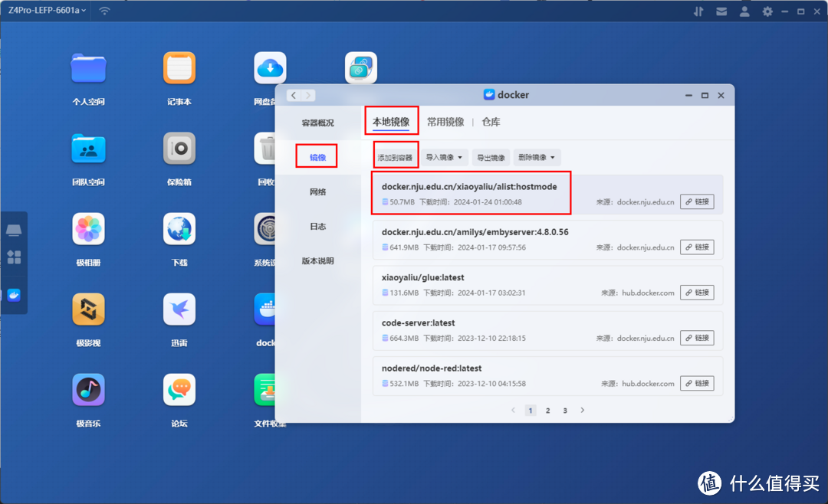Viewport: 828px width, 504px height.
Task: Switch to the 常用镜像 tab
Action: point(445,122)
